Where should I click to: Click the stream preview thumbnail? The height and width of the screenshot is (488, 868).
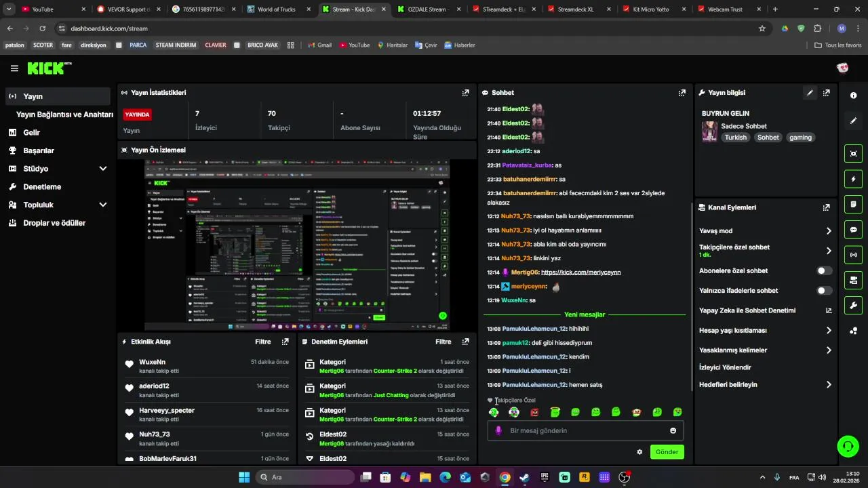[297, 245]
